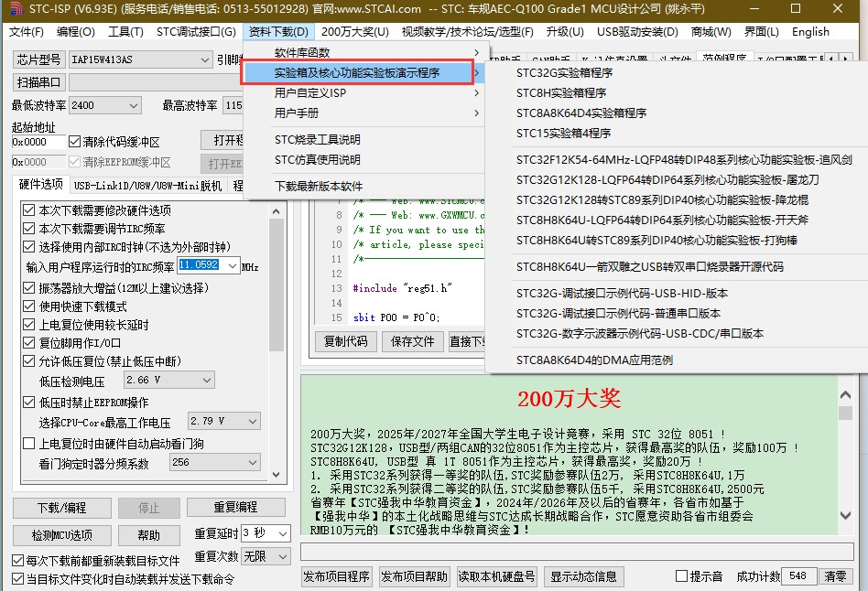This screenshot has width=868, height=591.
Task: Select STC烧录工具说明 menu item
Action: click(317, 140)
